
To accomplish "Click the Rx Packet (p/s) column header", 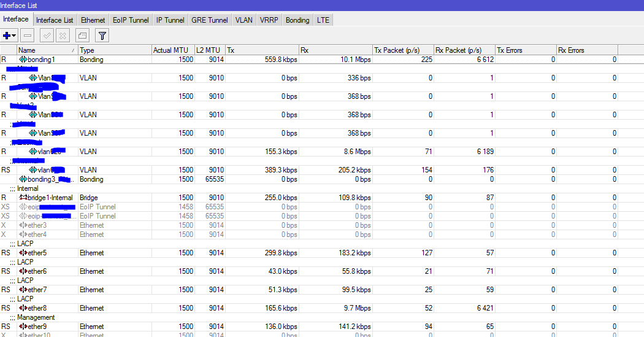I will click(464, 50).
